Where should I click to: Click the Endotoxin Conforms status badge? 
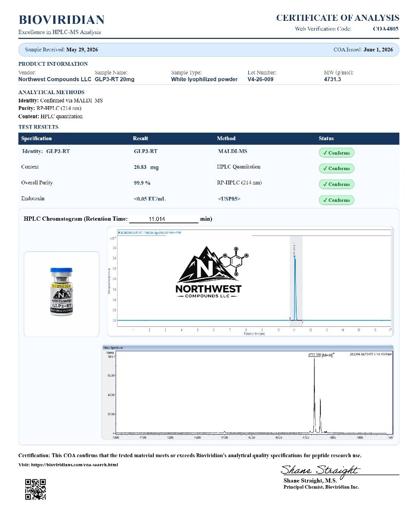336,200
